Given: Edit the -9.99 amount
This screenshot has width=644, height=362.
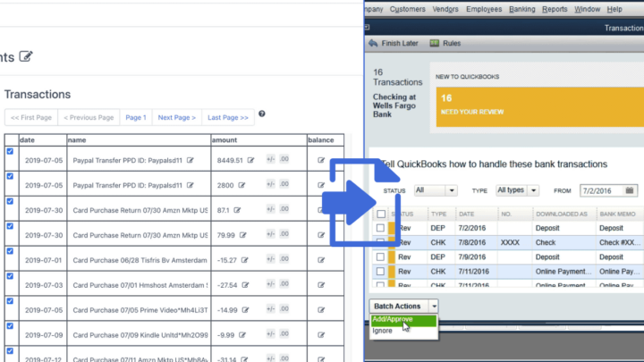Looking at the screenshot, I should 242,335.
